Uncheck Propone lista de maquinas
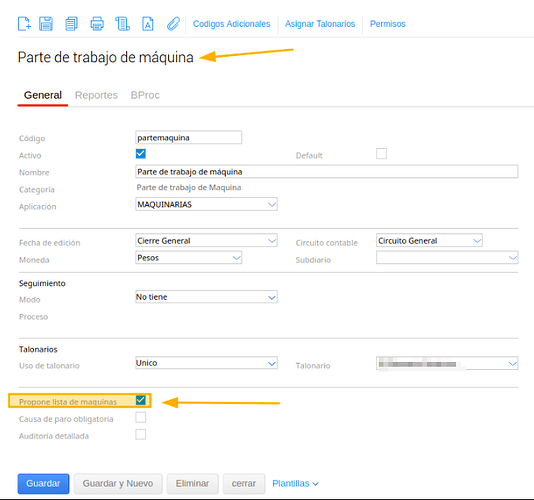The height and width of the screenshot is (500, 534). pyautogui.click(x=141, y=400)
